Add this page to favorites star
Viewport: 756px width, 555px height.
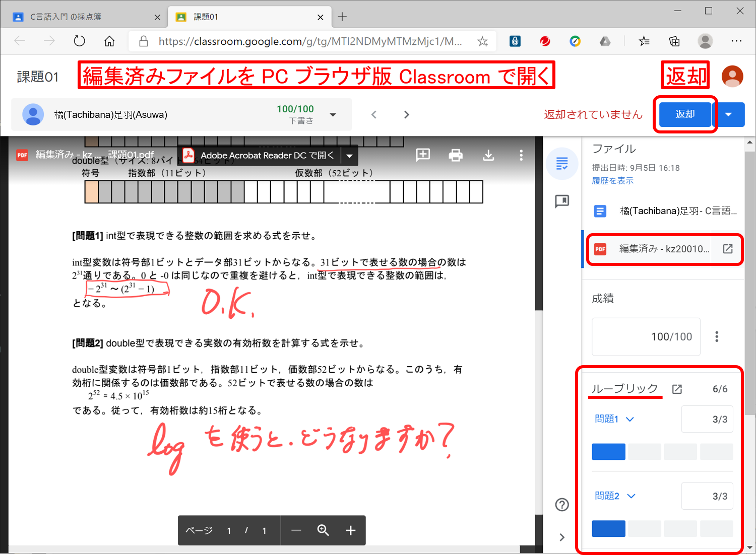[x=483, y=41]
